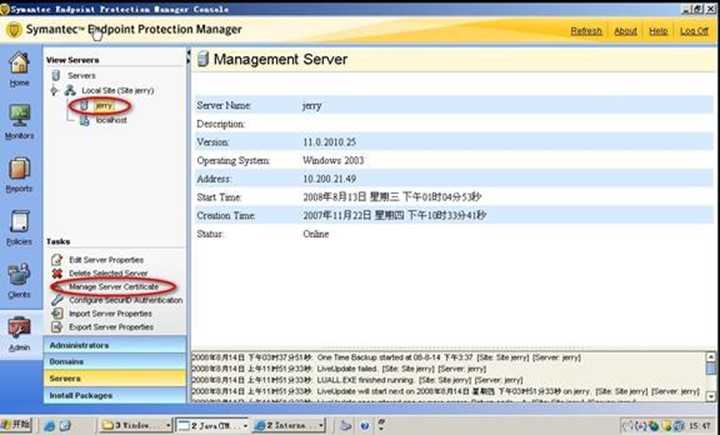
Task: Click Import Server Properties task
Action: pyautogui.click(x=110, y=313)
